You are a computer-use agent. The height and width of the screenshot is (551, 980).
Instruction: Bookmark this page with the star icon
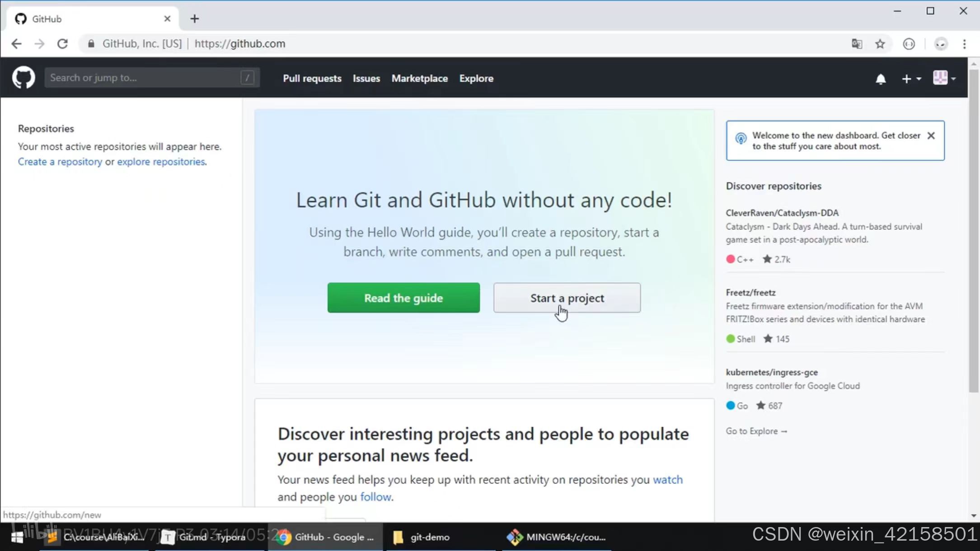click(880, 44)
